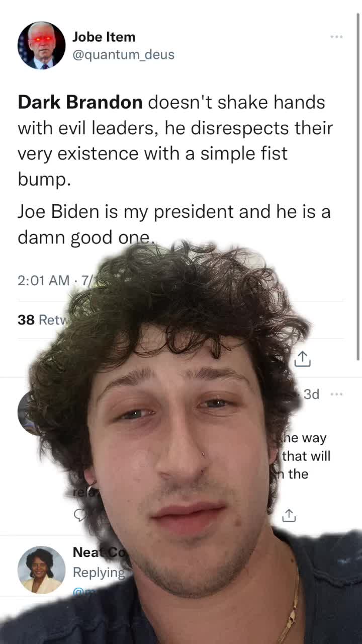The height and width of the screenshot is (644, 362).
Task: Click the bold Dark Brandon text
Action: point(80,102)
